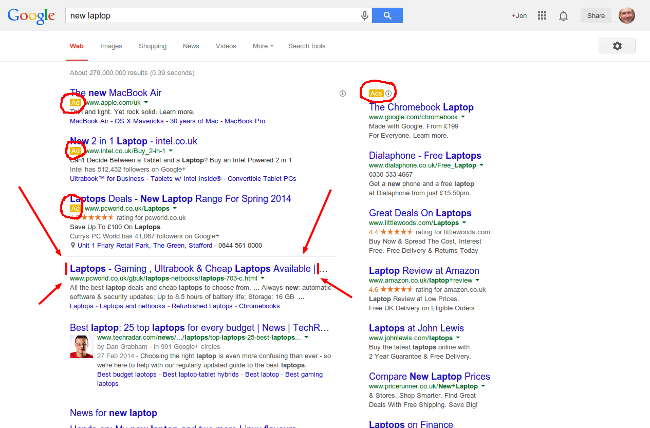The width and height of the screenshot is (650, 428).
Task: Open Search tools
Action: click(x=307, y=46)
